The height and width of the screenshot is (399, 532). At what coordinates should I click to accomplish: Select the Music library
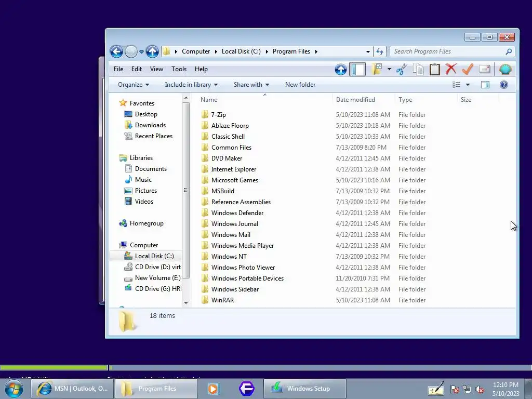(143, 179)
